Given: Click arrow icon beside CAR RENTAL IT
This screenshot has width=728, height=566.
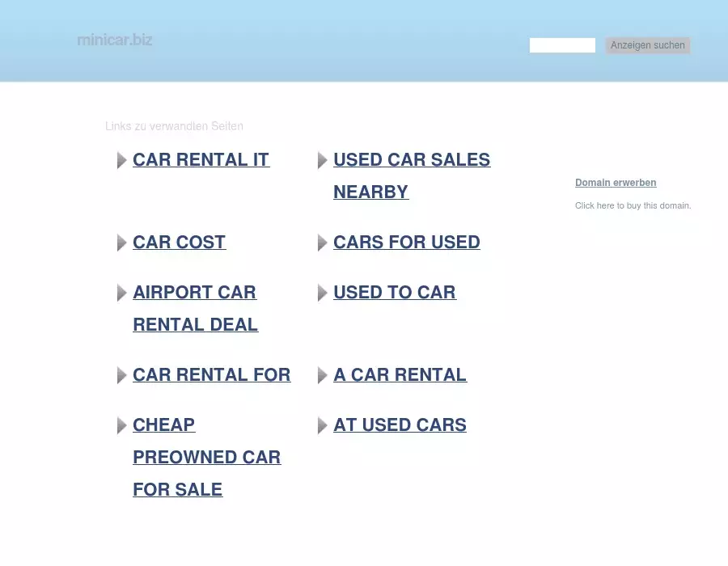Looking at the screenshot, I should [121, 160].
